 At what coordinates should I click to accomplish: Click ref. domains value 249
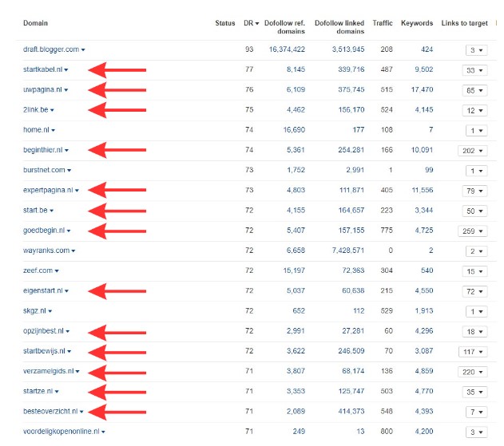click(x=299, y=431)
